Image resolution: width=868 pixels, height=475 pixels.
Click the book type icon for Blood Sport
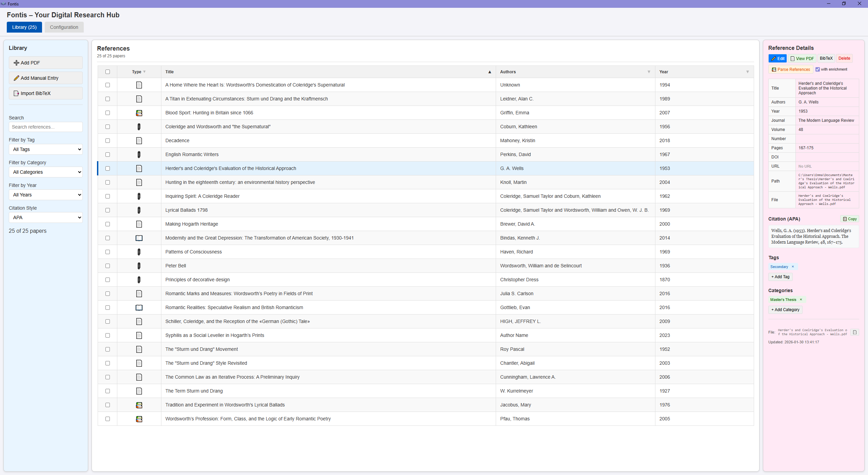coord(139,113)
